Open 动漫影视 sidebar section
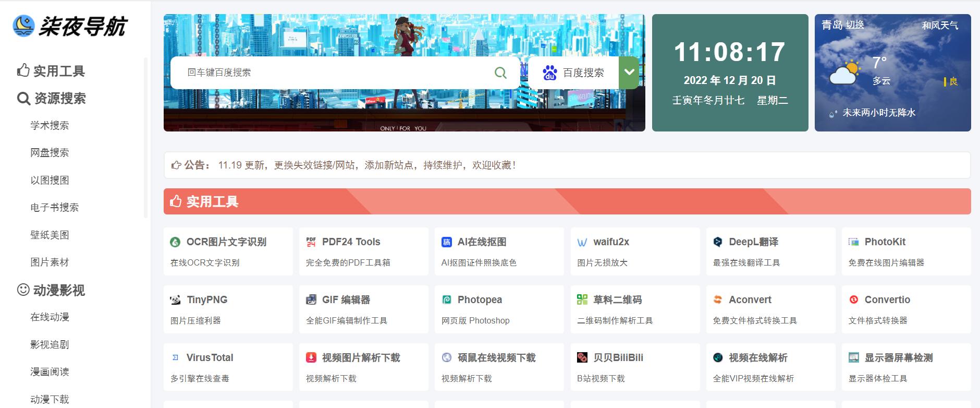 pyautogui.click(x=59, y=290)
